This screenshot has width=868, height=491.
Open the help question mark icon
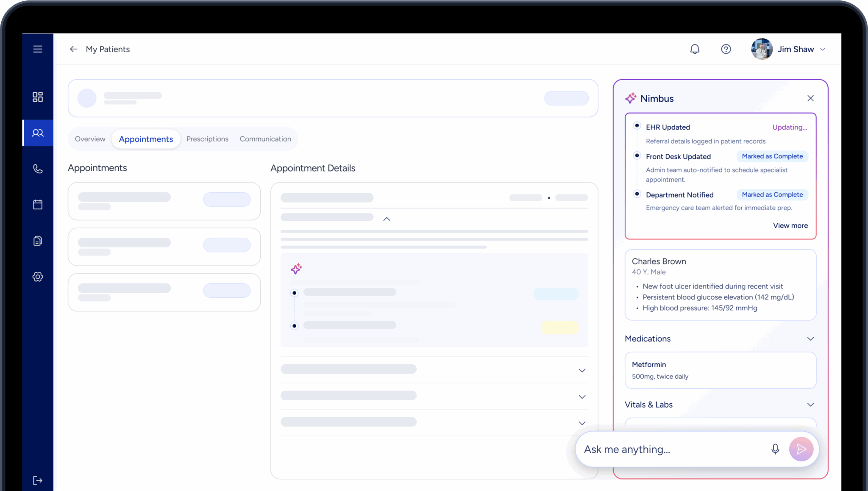(726, 49)
